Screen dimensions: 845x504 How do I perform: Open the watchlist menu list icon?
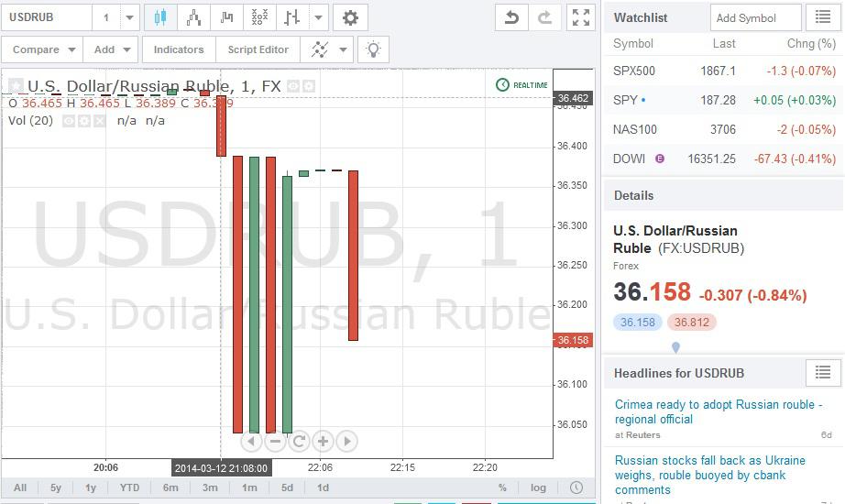[x=822, y=17]
